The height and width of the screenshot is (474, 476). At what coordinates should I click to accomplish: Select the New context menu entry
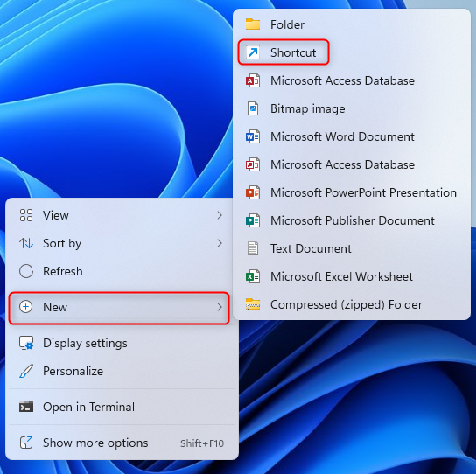(119, 308)
